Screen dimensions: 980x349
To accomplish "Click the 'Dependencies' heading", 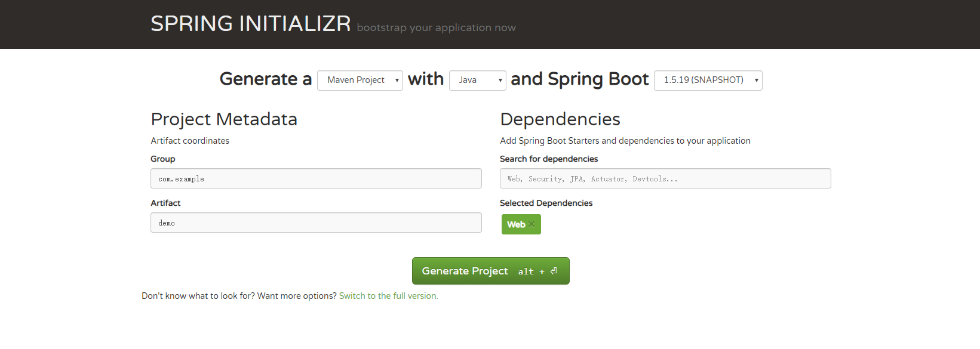I will coord(560,119).
